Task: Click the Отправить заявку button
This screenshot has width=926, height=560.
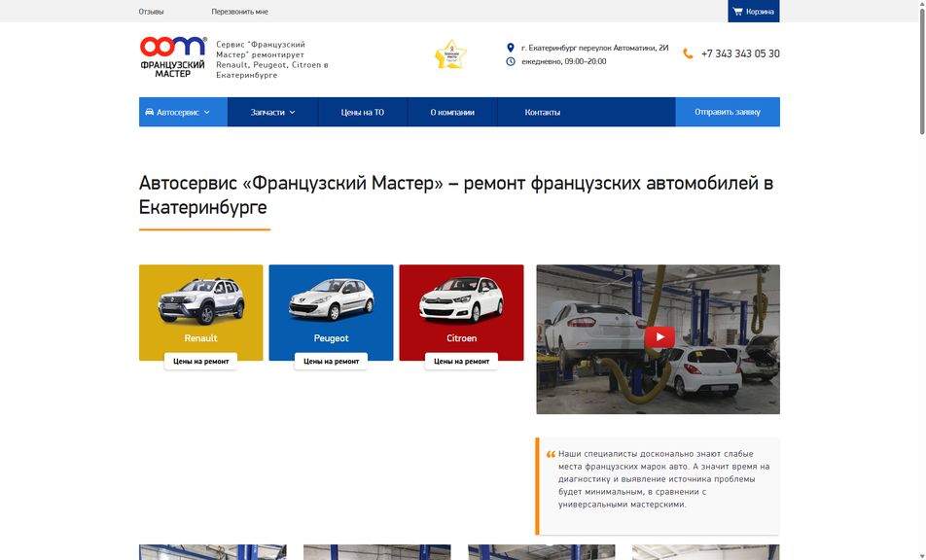Action: pyautogui.click(x=728, y=112)
